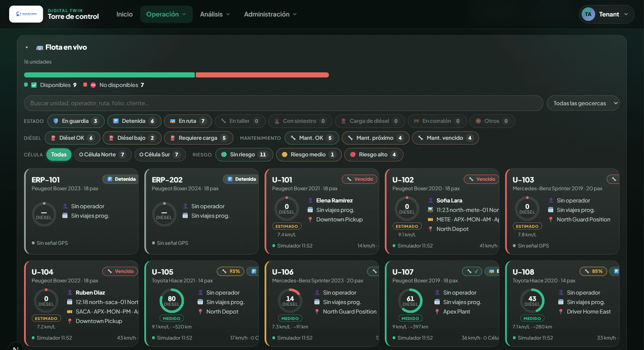The height and width of the screenshot is (350, 644).
Task: Click the parking Detenida badge on ERP-101
Action: point(121,179)
